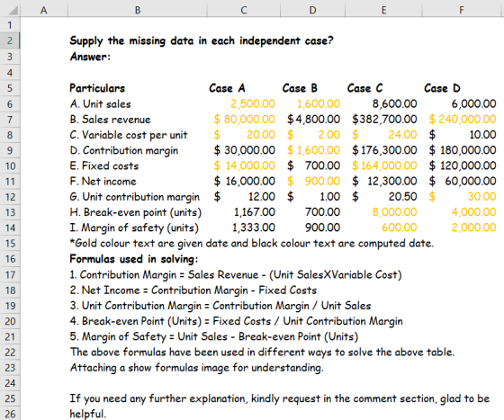The width and height of the screenshot is (504, 420).
Task: Select row 26 header
Action: pos(10,414)
